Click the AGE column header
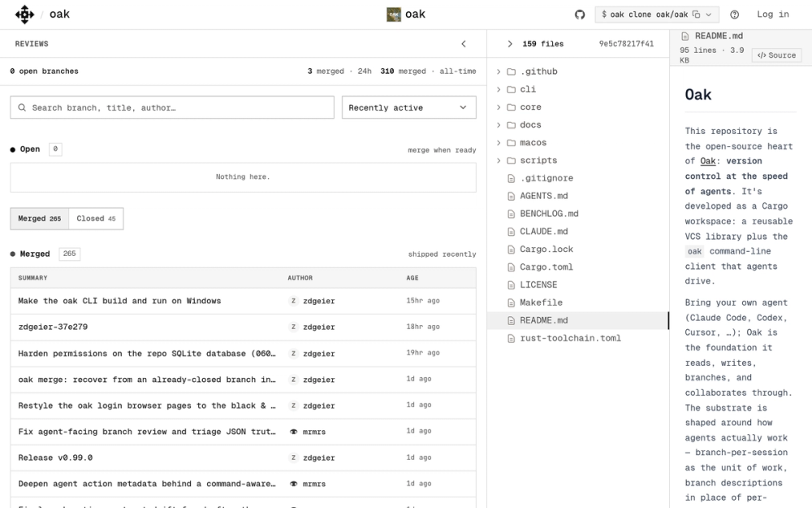 (x=412, y=278)
